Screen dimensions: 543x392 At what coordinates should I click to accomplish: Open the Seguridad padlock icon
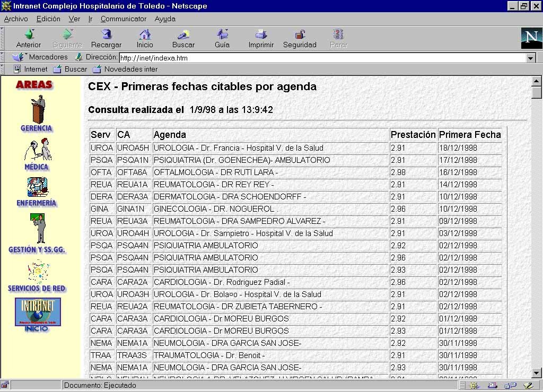coord(300,35)
